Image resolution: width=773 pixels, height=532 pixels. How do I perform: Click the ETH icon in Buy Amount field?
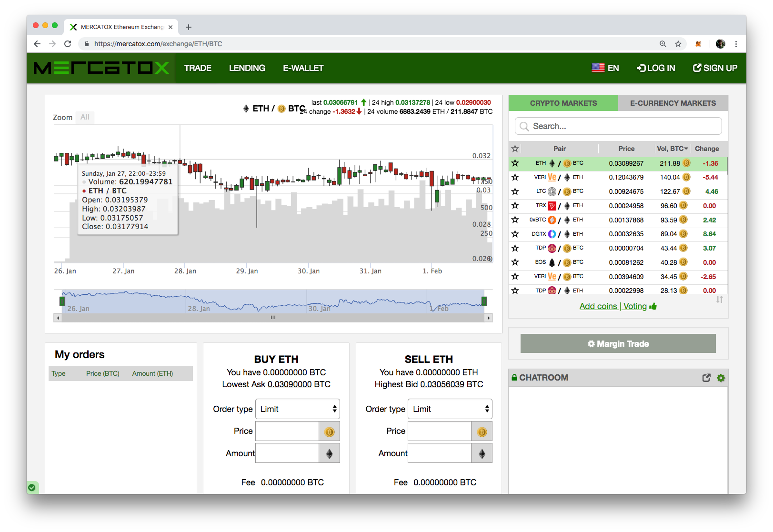click(x=329, y=453)
